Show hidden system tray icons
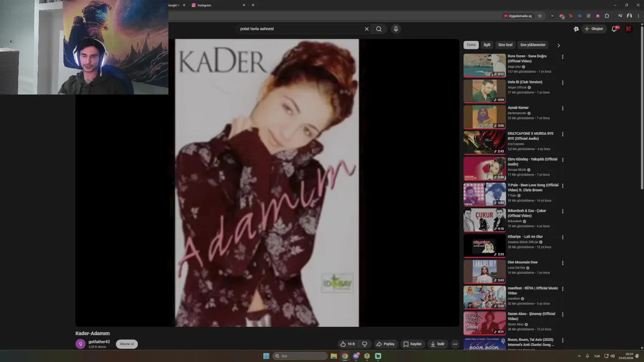 pyautogui.click(x=579, y=356)
